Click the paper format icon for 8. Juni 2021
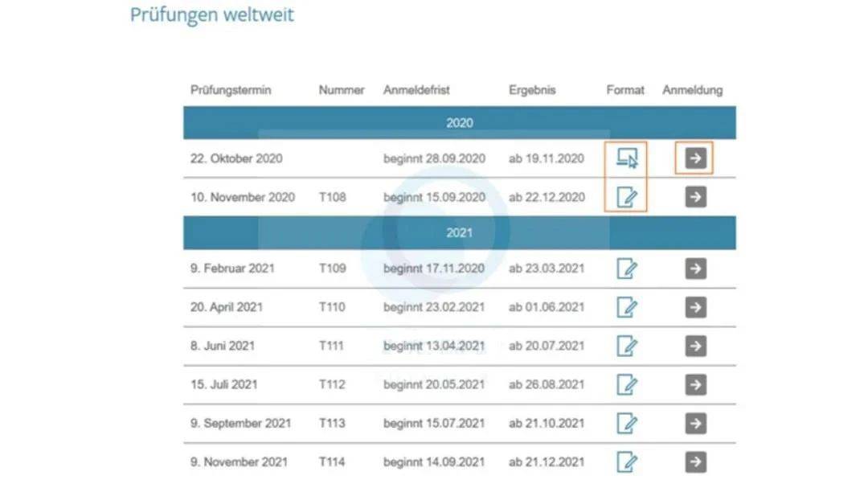868x480 pixels. [626, 346]
